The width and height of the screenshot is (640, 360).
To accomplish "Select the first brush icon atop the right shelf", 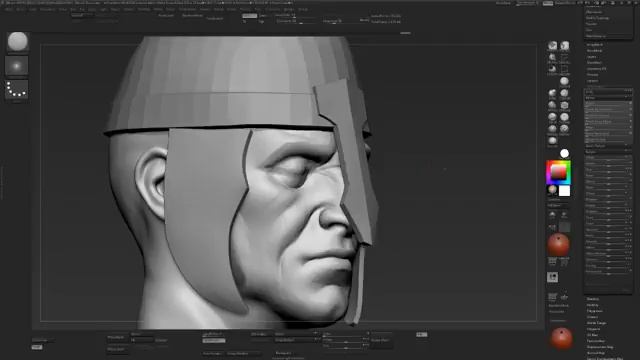I will 552,45.
